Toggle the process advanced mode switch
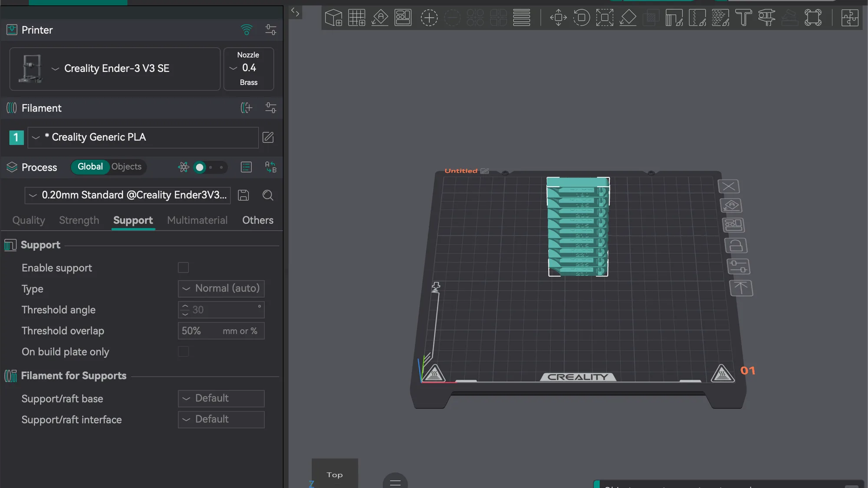868x488 pixels. [x=210, y=167]
